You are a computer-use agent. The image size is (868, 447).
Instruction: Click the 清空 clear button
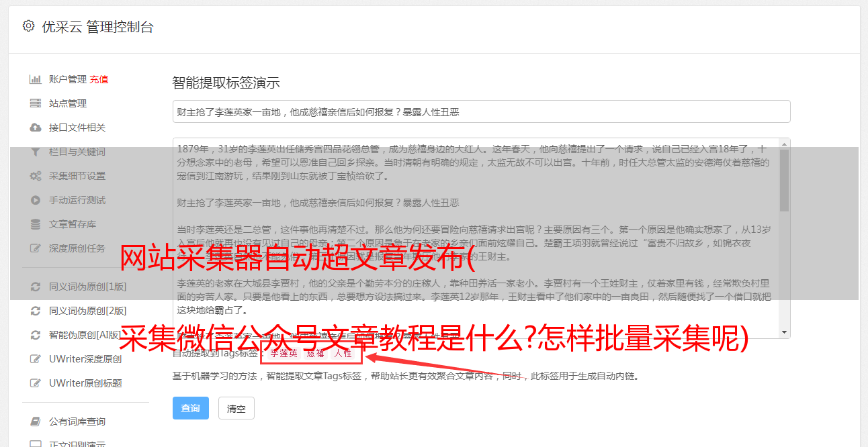pos(236,408)
